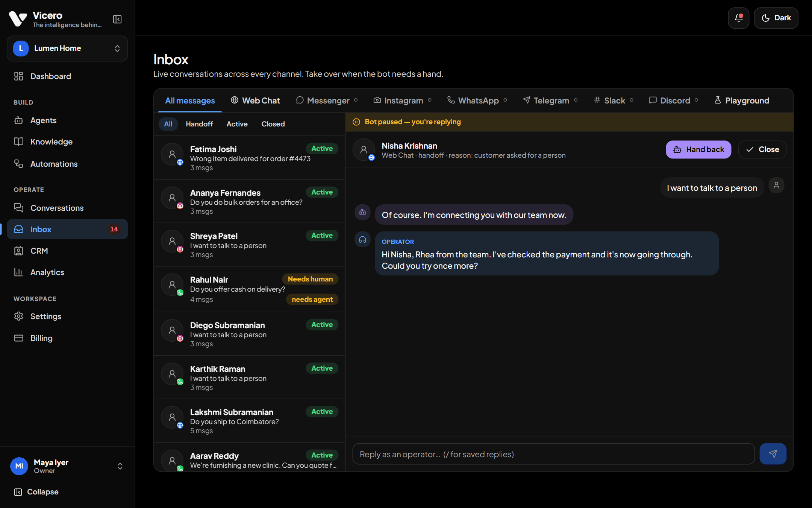This screenshot has height=508, width=812.
Task: Open Rahul Nair's Needs human conversation
Action: click(x=250, y=289)
